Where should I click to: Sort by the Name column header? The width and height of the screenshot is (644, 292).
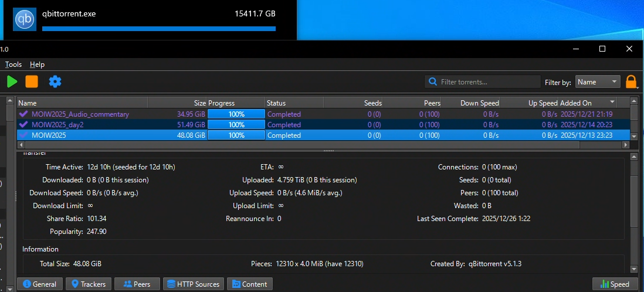coord(82,103)
